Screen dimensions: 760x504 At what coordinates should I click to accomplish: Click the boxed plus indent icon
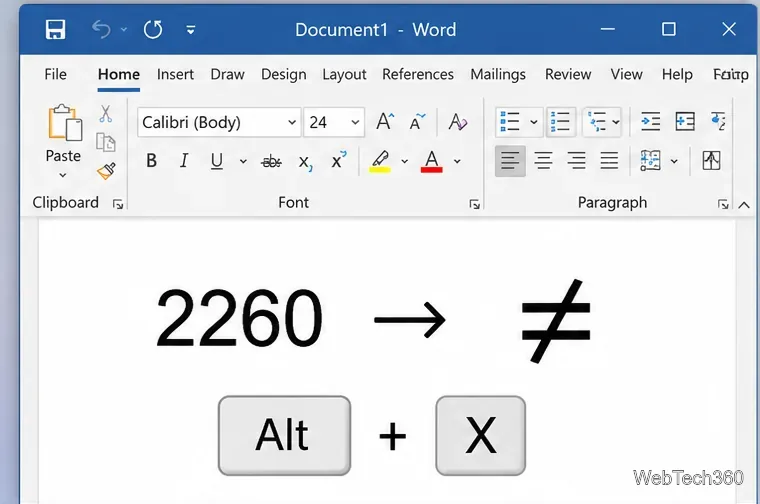(685, 121)
